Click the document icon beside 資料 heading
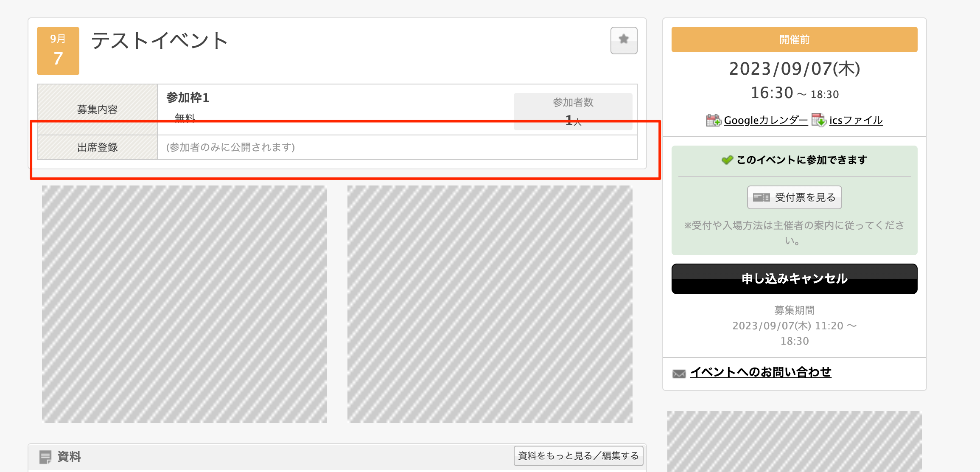 [46, 456]
